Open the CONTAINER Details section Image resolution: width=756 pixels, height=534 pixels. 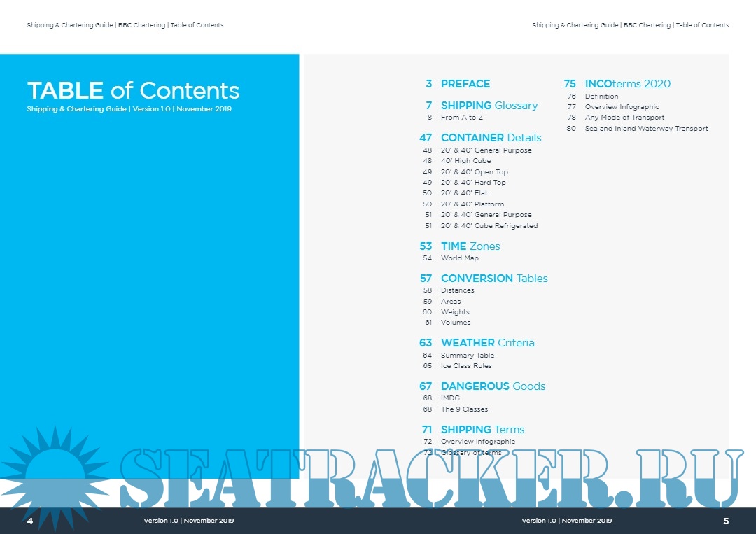click(490, 138)
